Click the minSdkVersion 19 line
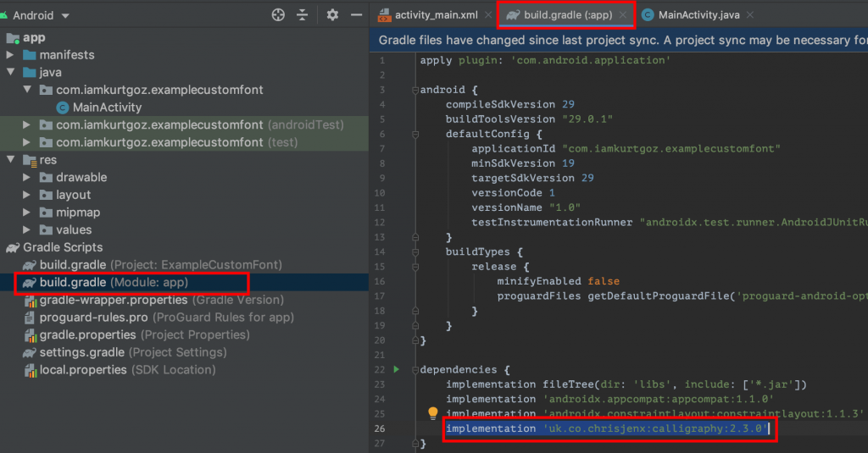868x453 pixels. 523,163
